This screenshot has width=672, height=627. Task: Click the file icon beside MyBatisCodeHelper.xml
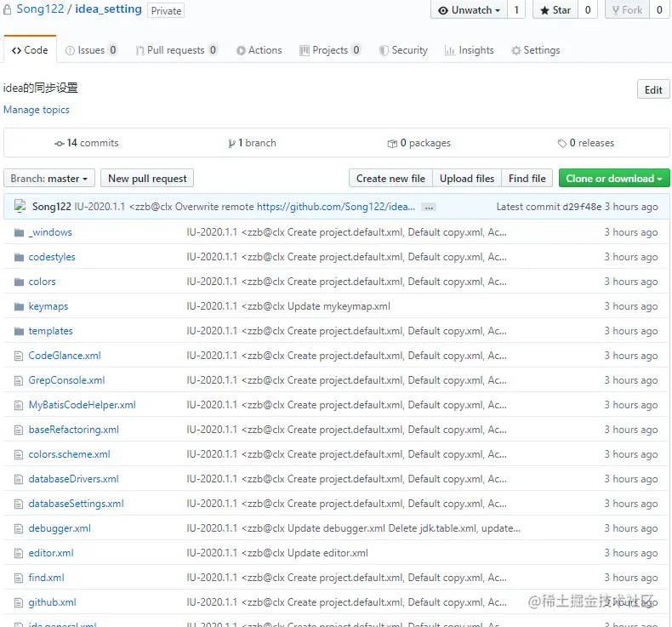pyautogui.click(x=19, y=405)
